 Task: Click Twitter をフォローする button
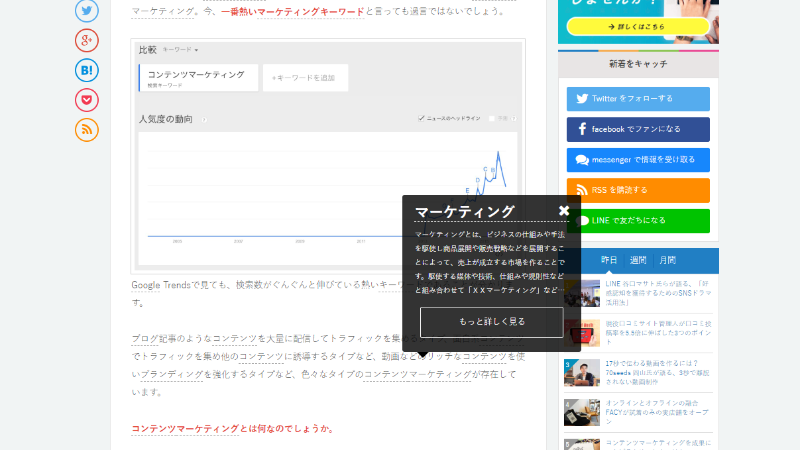click(638, 99)
